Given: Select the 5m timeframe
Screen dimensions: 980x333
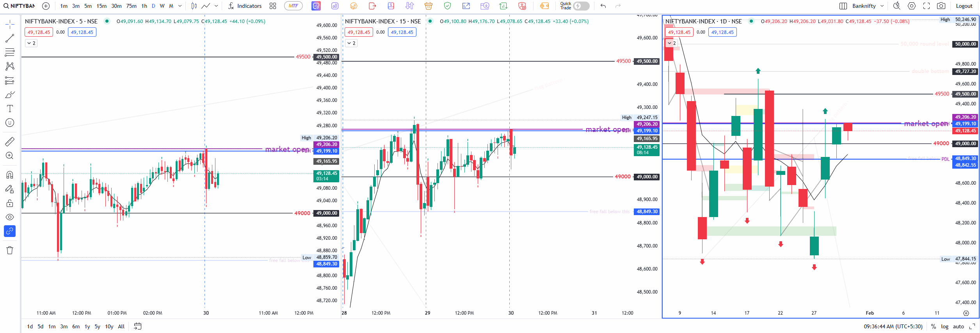Looking at the screenshot, I should coord(88,6).
